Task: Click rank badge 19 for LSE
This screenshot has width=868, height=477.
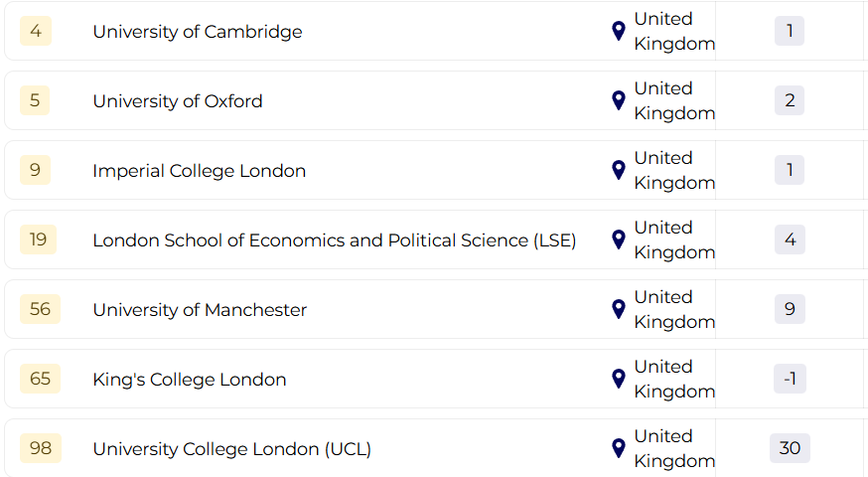Action: (x=39, y=239)
